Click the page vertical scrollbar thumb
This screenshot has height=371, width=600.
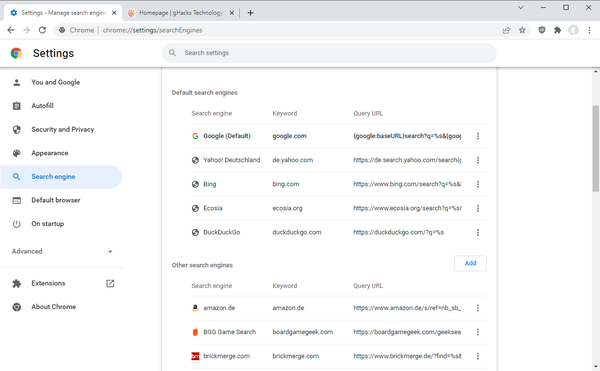click(x=596, y=148)
